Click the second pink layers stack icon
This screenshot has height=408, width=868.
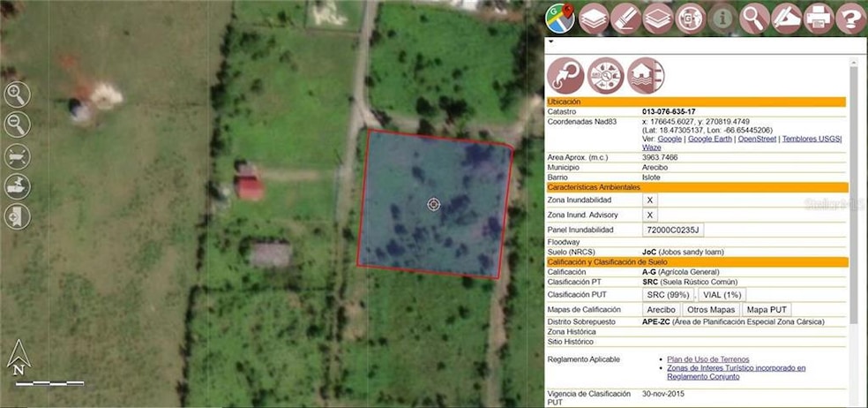tap(658, 19)
